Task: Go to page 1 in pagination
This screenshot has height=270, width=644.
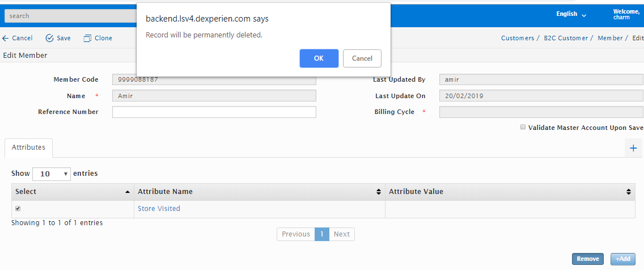Action: coord(321,234)
